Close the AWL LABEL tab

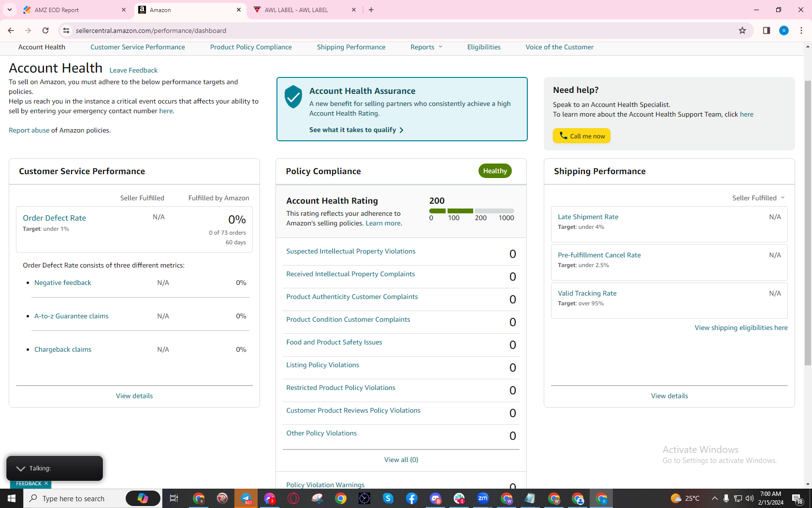pos(354,10)
